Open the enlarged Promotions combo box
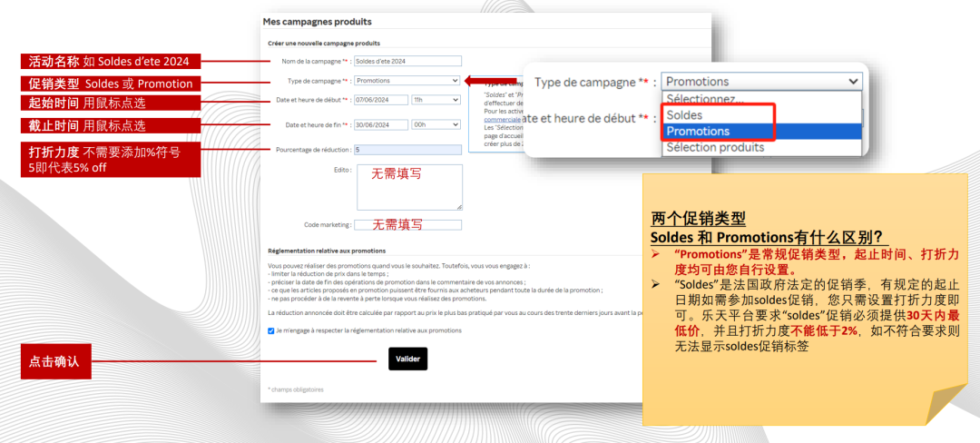The width and height of the screenshot is (980, 443). click(x=761, y=81)
